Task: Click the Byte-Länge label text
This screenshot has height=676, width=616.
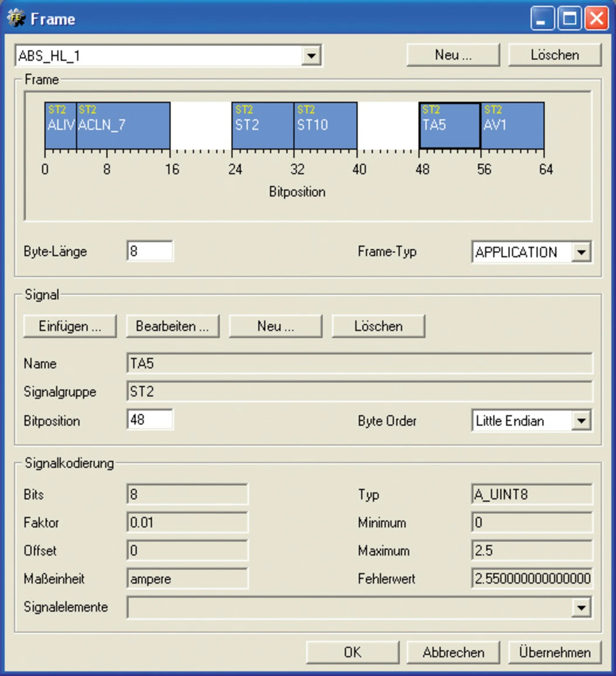Action: click(x=55, y=251)
